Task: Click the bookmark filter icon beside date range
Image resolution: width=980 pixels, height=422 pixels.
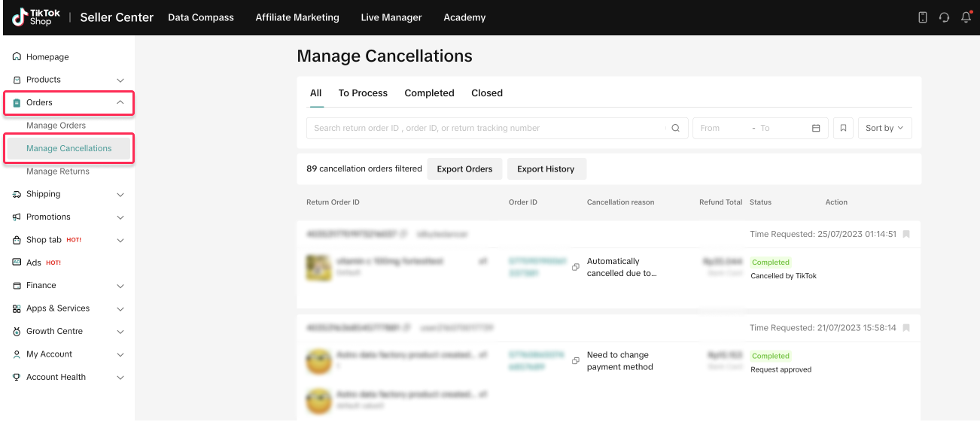Action: pyautogui.click(x=843, y=129)
